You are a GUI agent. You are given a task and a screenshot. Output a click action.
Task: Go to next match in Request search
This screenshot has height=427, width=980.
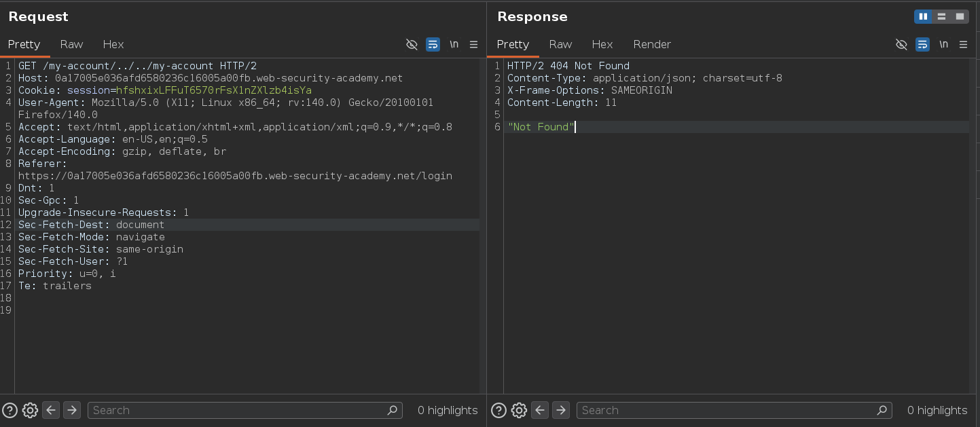pos(72,410)
